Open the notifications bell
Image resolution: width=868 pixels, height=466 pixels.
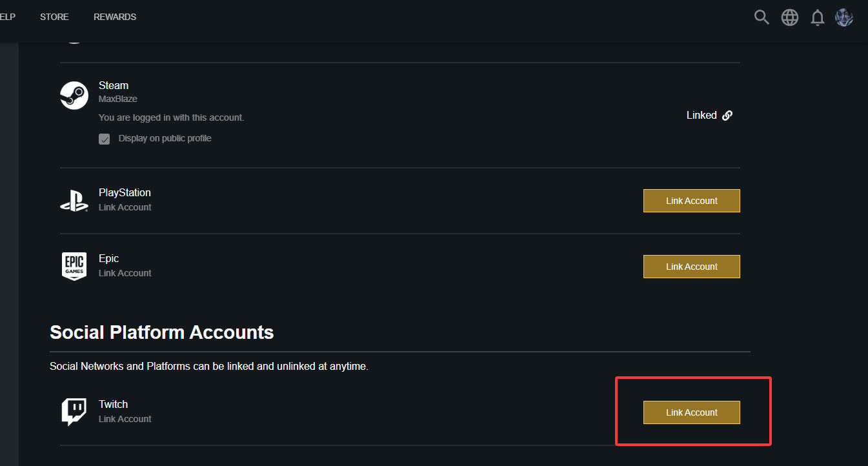[x=818, y=17]
